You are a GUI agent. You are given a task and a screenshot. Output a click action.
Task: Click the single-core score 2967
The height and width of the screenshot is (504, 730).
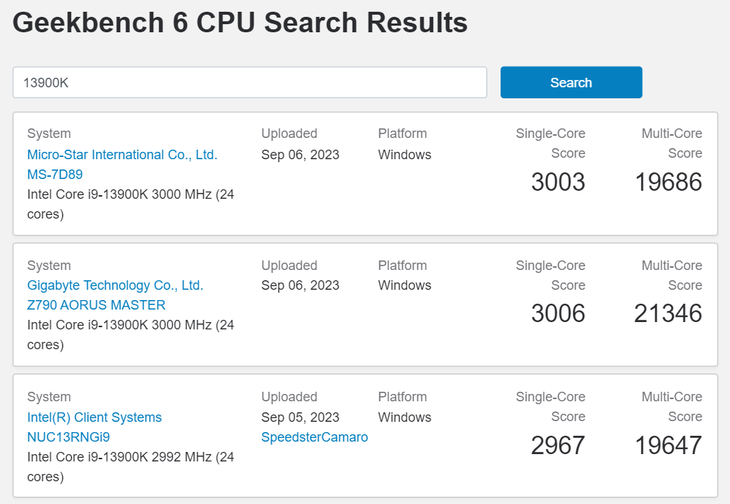(557, 445)
